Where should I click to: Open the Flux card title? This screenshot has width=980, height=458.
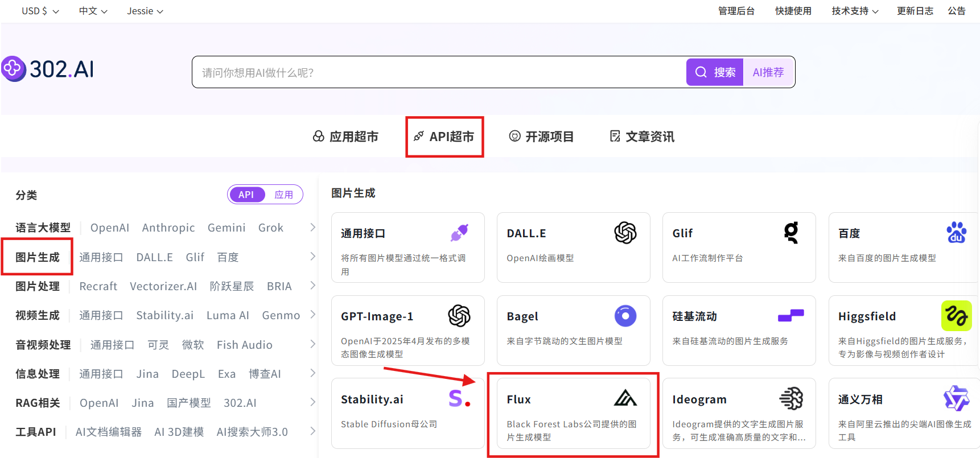click(518, 399)
